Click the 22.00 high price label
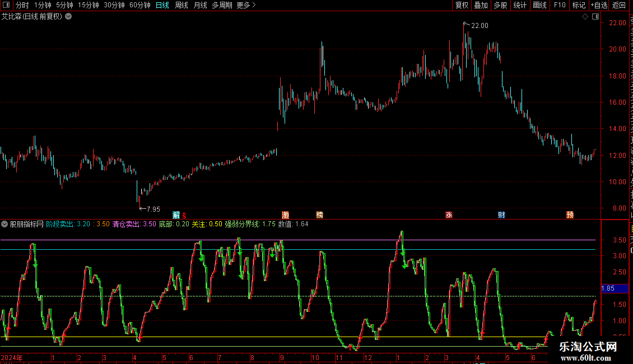 coord(480,26)
